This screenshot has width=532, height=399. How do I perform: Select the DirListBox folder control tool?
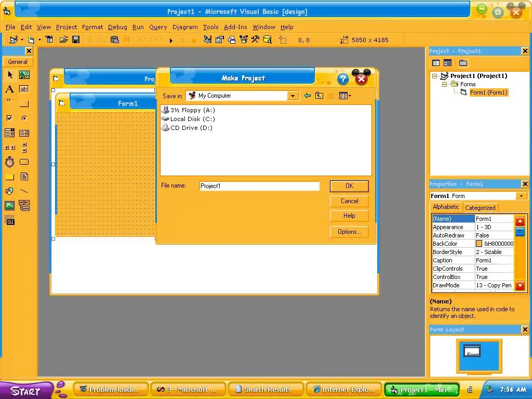coord(10,177)
